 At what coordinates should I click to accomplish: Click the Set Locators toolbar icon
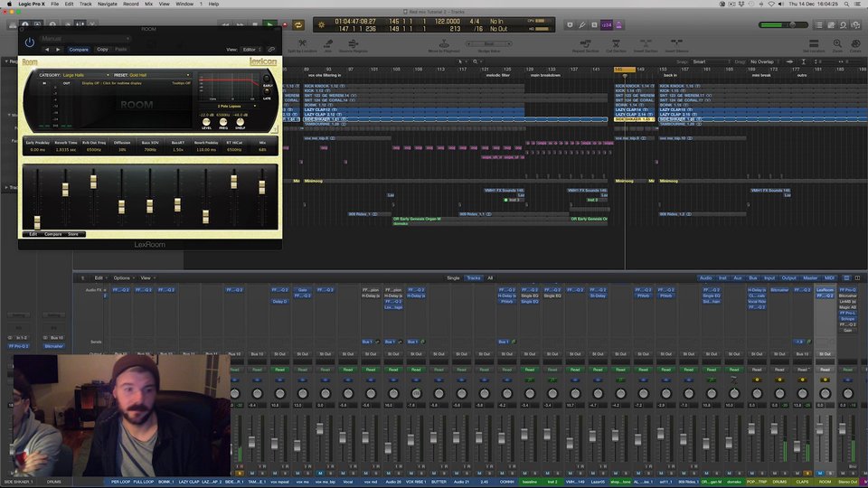814,43
